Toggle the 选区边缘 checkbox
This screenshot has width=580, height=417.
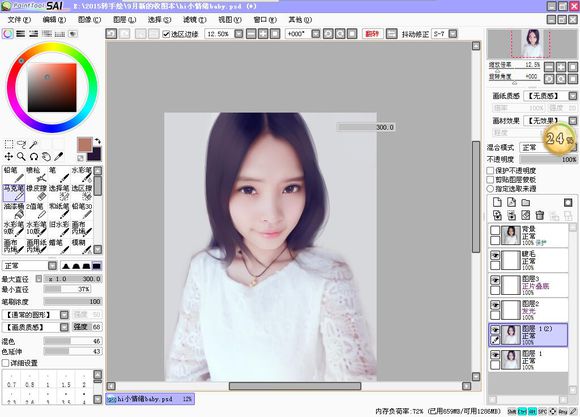pyautogui.click(x=166, y=34)
